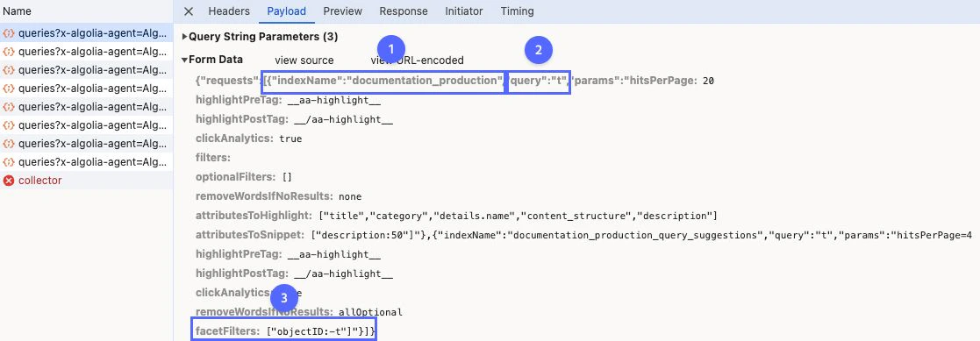
Task: Click the view source link
Action: coord(304,60)
